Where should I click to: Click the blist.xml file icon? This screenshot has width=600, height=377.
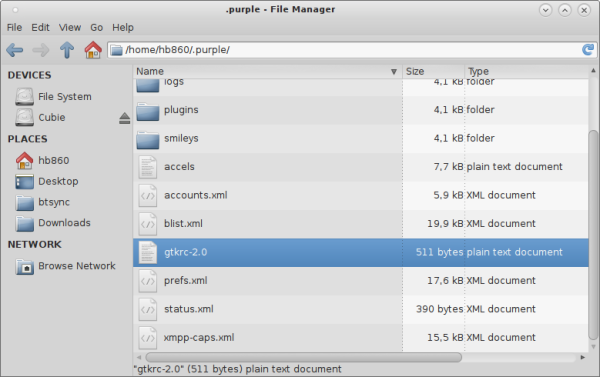[148, 224]
